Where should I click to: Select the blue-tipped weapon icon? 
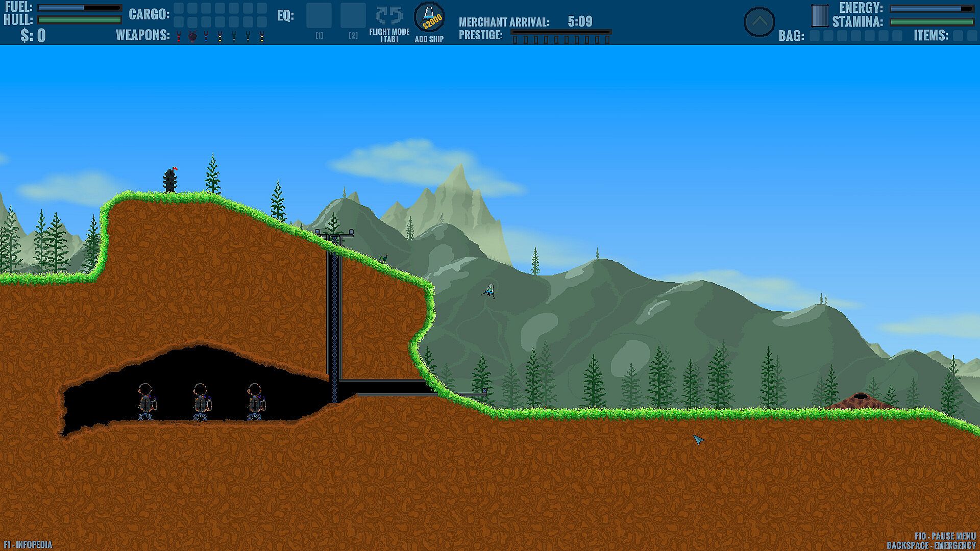pos(206,36)
